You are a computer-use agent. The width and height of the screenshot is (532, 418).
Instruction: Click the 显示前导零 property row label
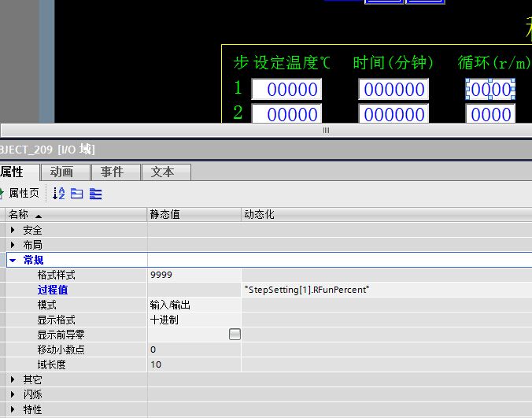point(61,335)
